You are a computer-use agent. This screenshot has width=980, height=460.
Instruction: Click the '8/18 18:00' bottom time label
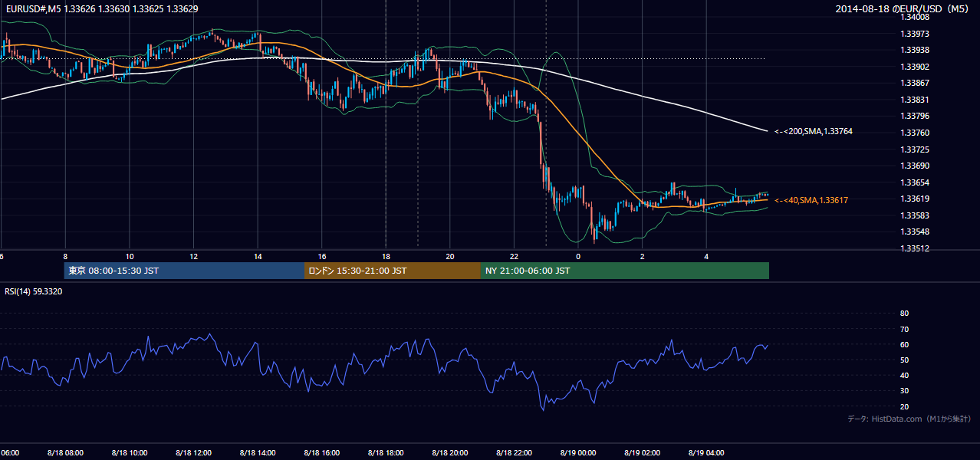point(386,452)
